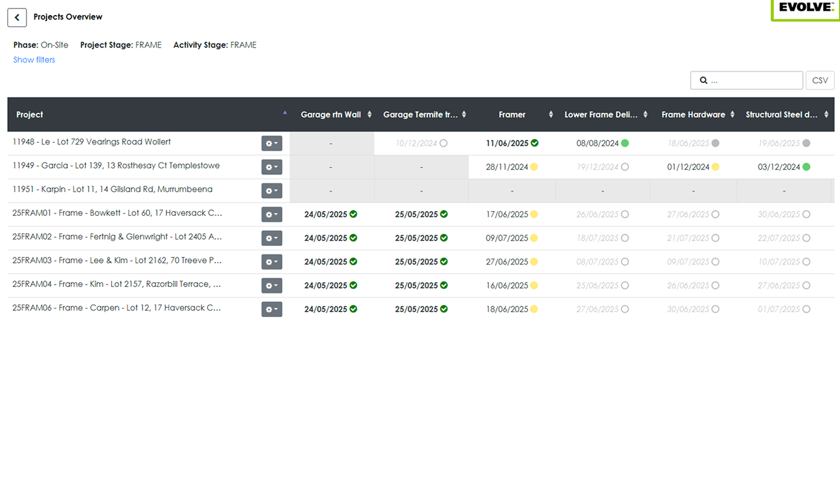Click yellow dot for 25FRAM04 Framer
This screenshot has height=504, width=840.
coord(534,285)
